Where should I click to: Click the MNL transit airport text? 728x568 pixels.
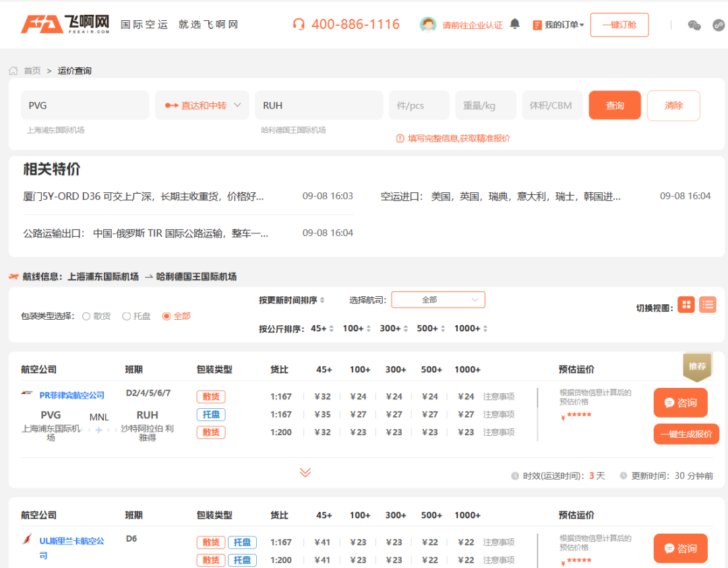98,417
